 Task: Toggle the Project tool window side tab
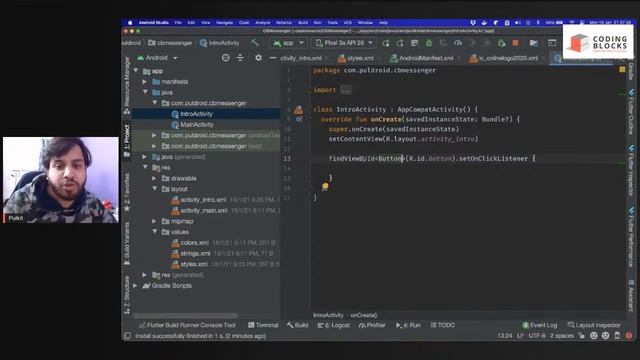pyautogui.click(x=127, y=141)
